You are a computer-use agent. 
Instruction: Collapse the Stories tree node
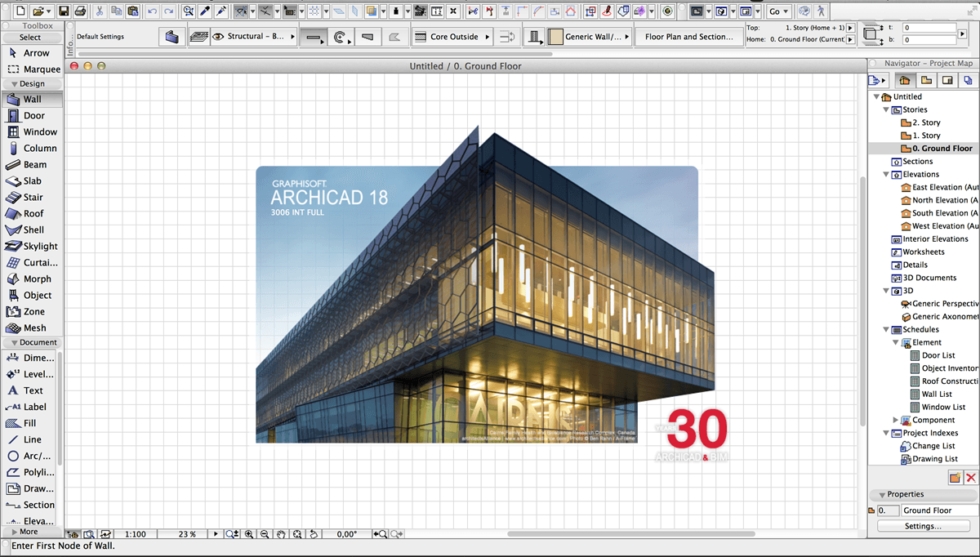point(887,109)
